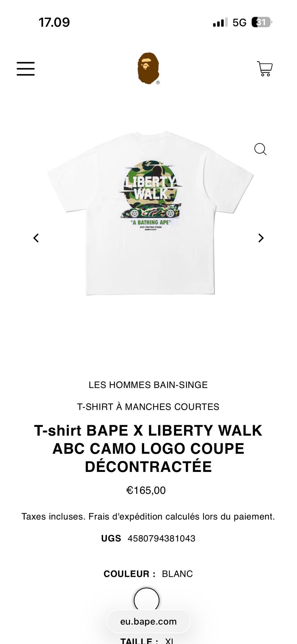Tap the BAPE ape head logo
The image size is (297, 644).
[148, 68]
